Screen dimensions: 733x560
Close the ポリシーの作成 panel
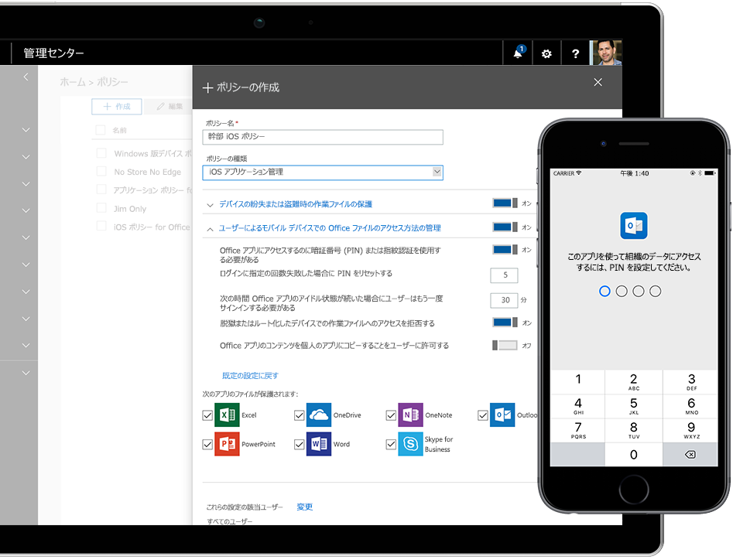(598, 82)
